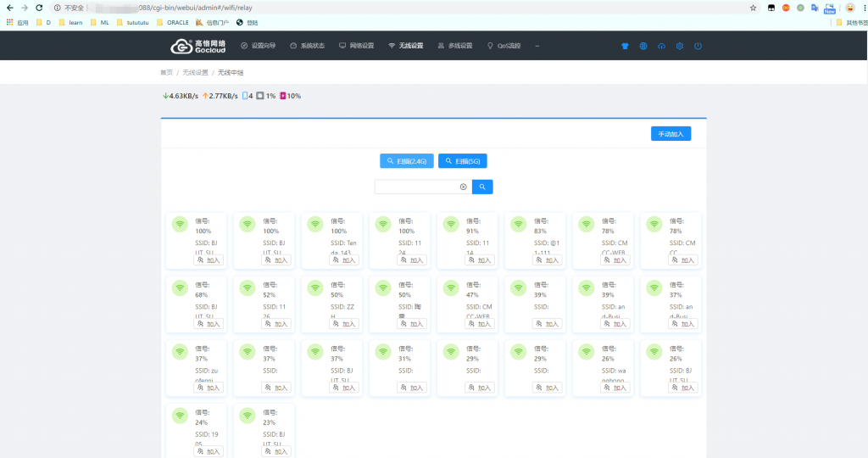Image resolution: width=868 pixels, height=458 pixels.
Task: Click the 无线设置 breadcrumb link
Action: 196,73
